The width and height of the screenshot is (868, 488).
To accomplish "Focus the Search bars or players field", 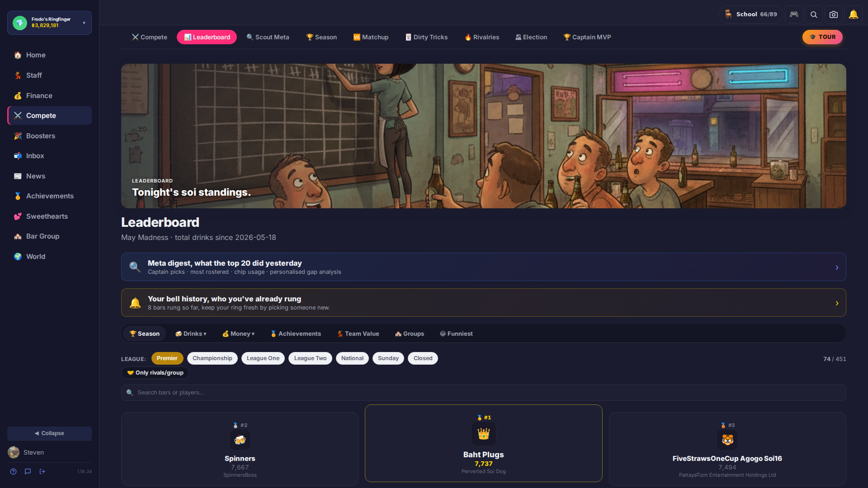I will pyautogui.click(x=484, y=393).
